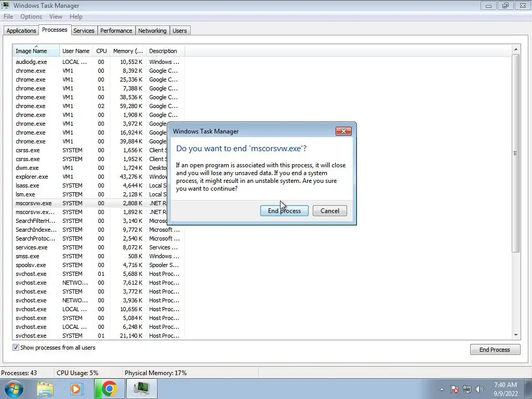Screen dimensions: 532x399
Task: Sort by the Image Name column header
Action: point(36,51)
